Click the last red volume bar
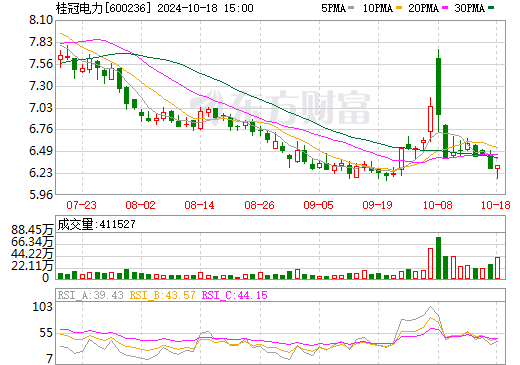 click(x=498, y=268)
